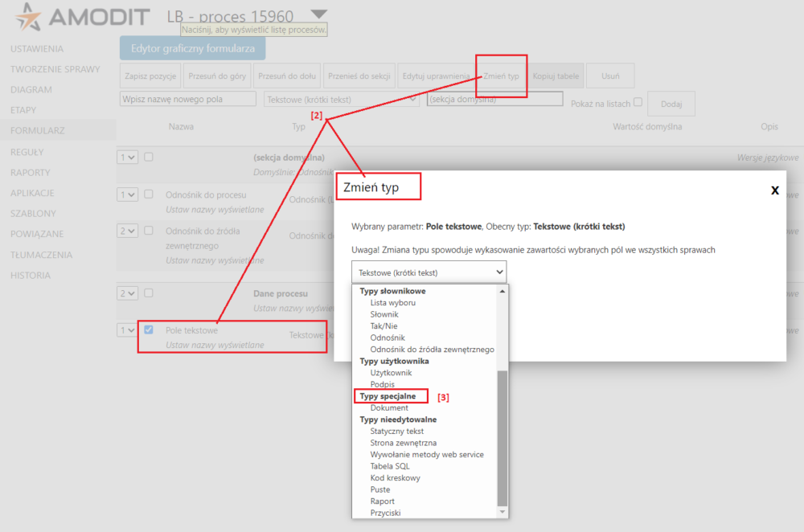Tick the Odnośnik do procesu checkbox
804x532 pixels.
click(149, 194)
